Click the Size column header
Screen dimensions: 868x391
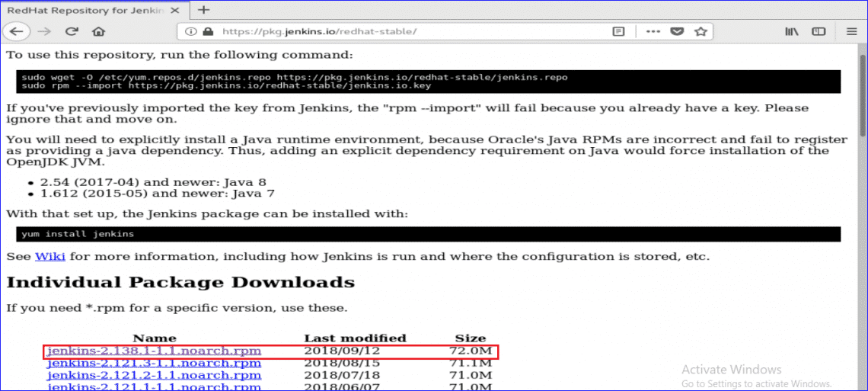pyautogui.click(x=471, y=338)
